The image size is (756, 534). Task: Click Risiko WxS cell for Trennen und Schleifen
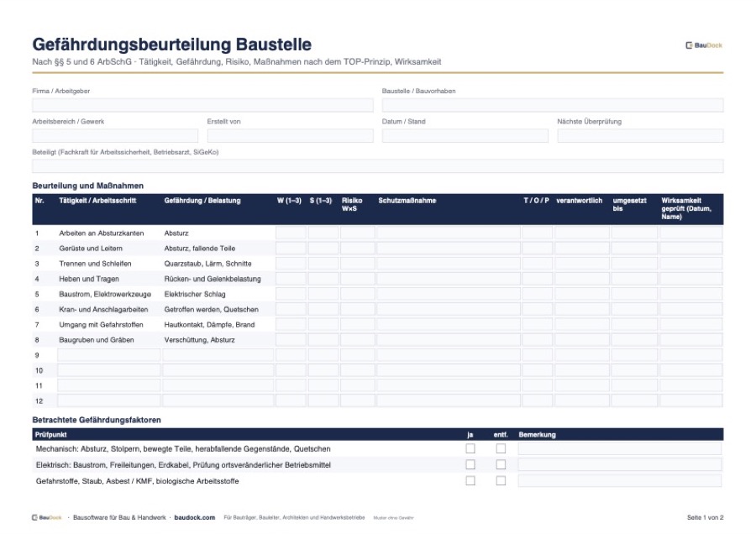pos(357,264)
